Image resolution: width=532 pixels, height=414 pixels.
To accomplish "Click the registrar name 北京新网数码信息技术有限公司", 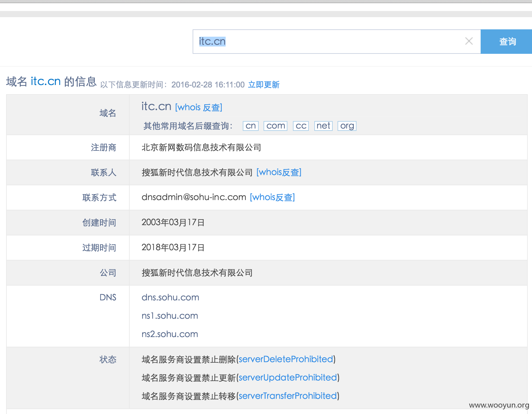I will tap(201, 147).
